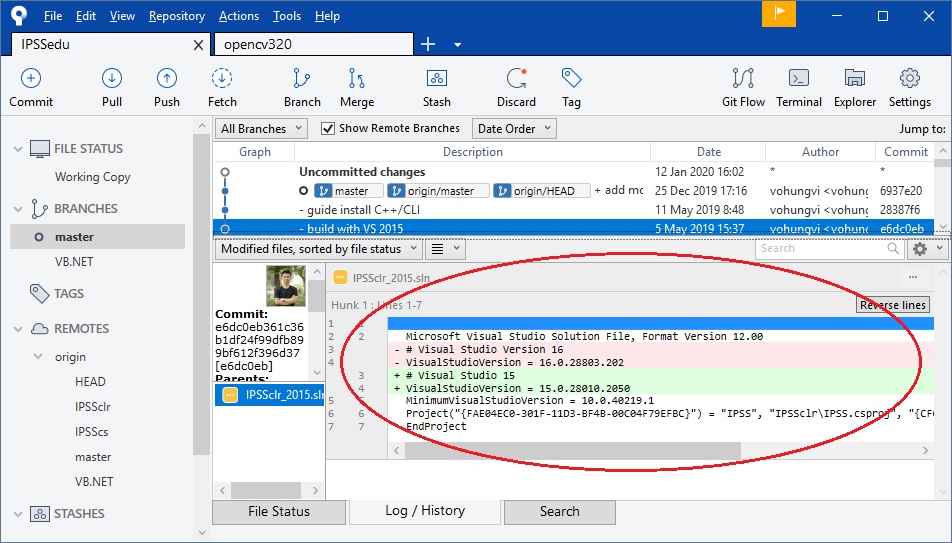Screen dimensions: 952x543
Task: Open the View menu
Action: [x=122, y=16]
